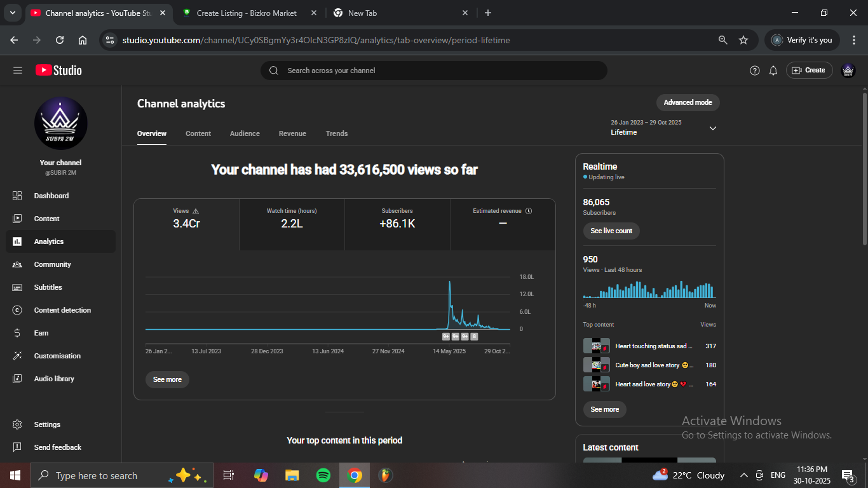The height and width of the screenshot is (488, 868).
Task: Click the See live count button
Action: 611,231
